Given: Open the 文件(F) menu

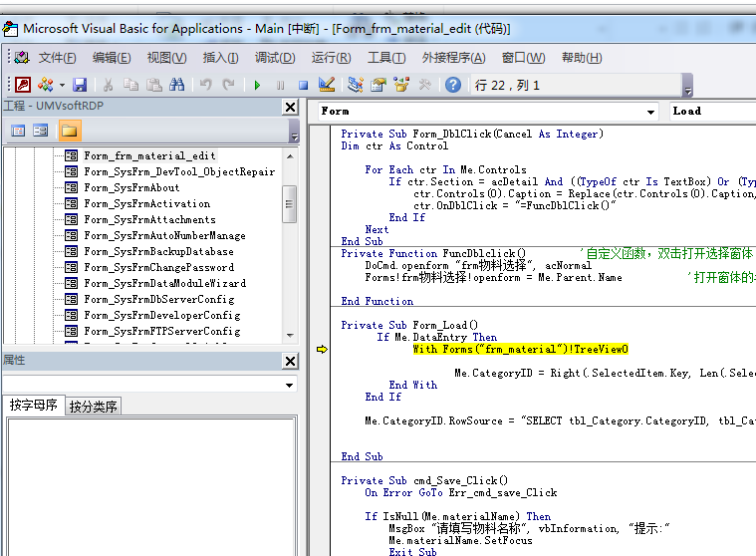Looking at the screenshot, I should pos(58,58).
